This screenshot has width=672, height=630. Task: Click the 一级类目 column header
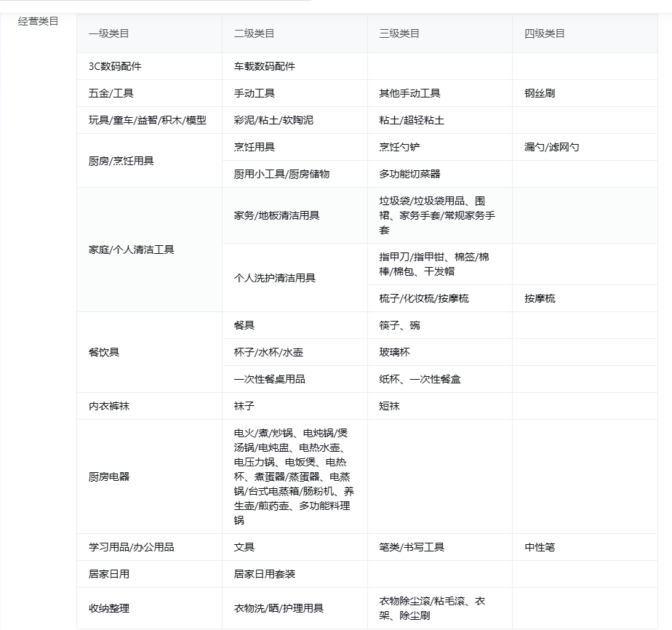click(x=108, y=33)
